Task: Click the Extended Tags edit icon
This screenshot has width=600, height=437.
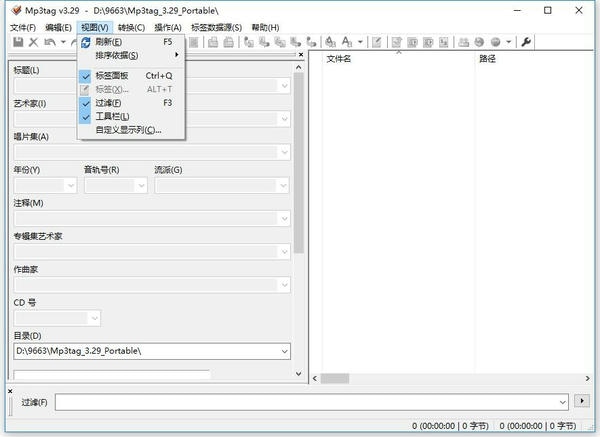Action: point(377,42)
